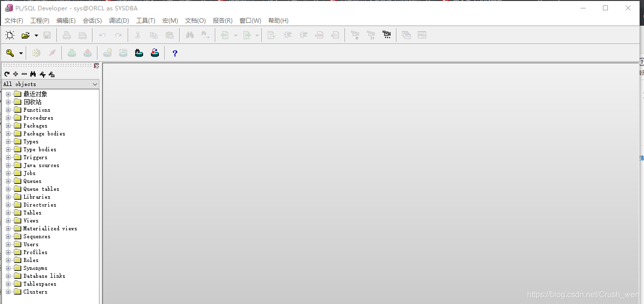
Task: Open the dropdown arrow beside the Open icon
Action: [36, 36]
